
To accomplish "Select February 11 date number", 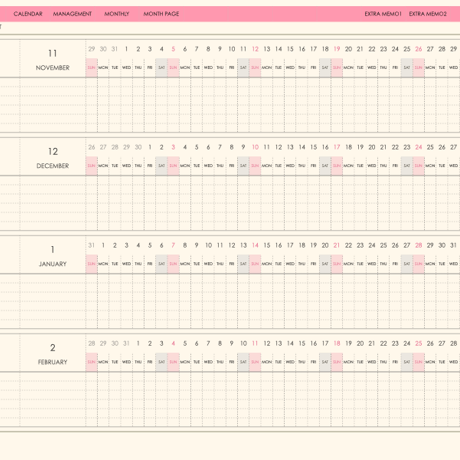I will (255, 343).
